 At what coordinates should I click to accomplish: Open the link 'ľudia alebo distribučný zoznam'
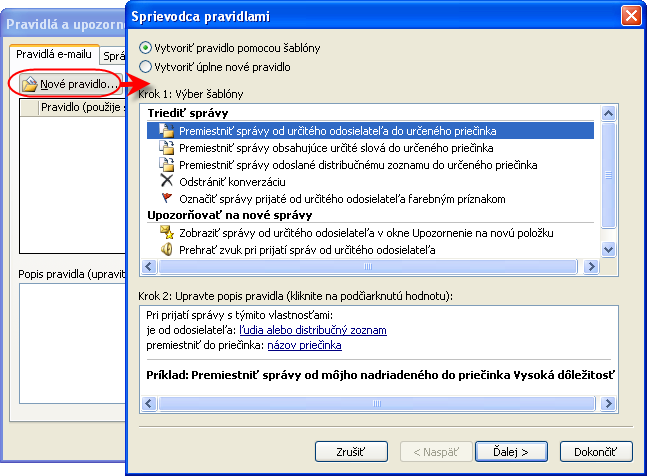(x=313, y=329)
